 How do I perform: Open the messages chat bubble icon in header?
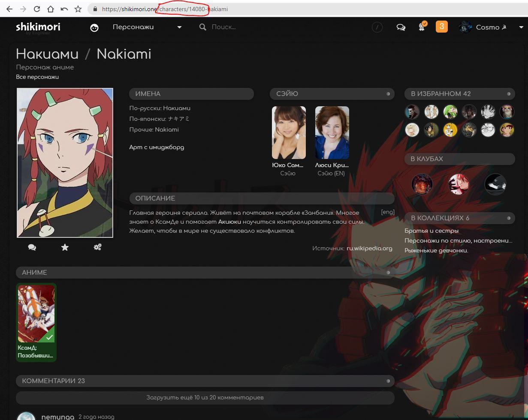(401, 27)
